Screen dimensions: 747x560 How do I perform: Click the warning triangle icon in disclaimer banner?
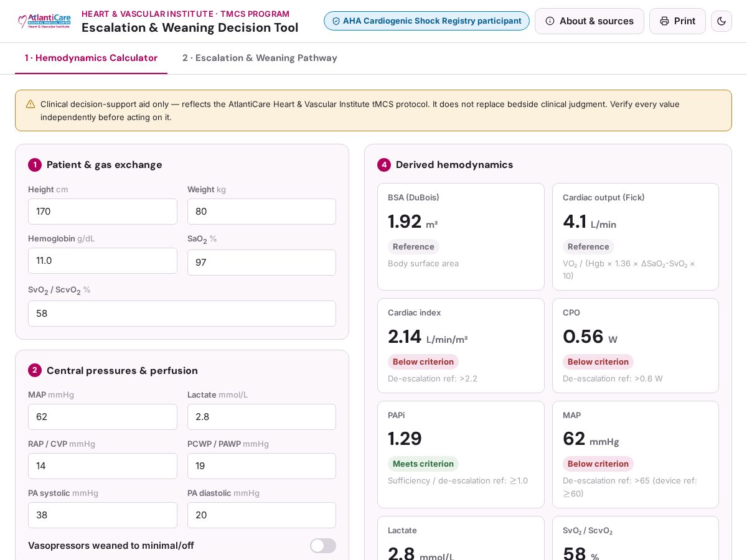coord(31,104)
